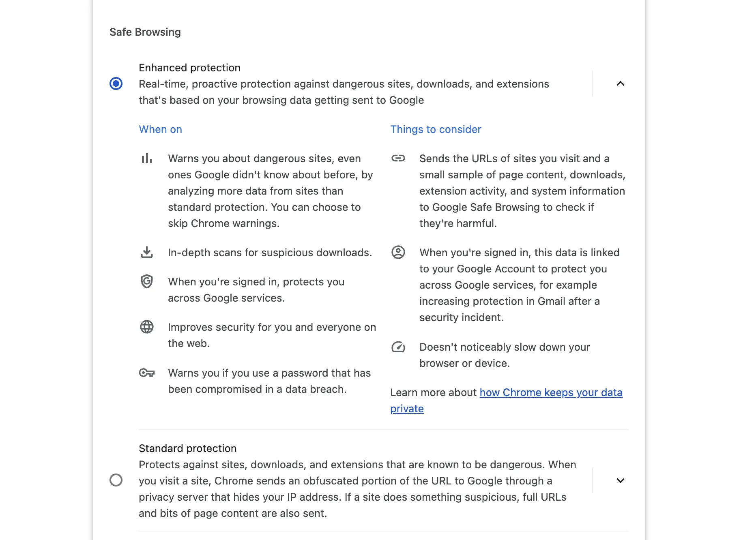Click the Enhanced protection description text

coord(344,92)
